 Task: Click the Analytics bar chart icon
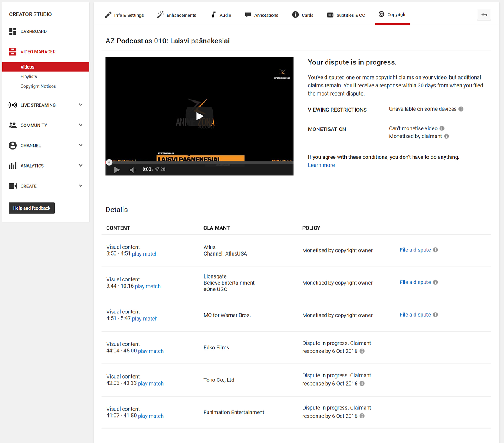coord(13,166)
